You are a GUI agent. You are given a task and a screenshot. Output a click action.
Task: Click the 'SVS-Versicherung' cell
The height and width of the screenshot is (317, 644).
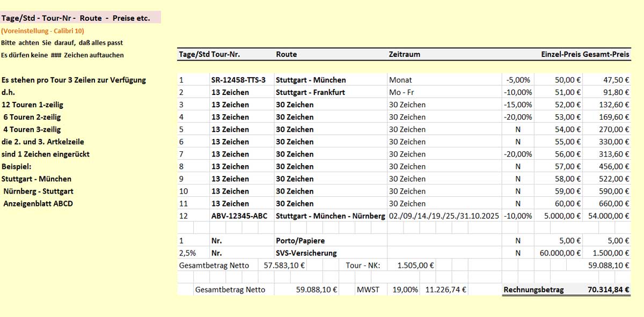[306, 253]
